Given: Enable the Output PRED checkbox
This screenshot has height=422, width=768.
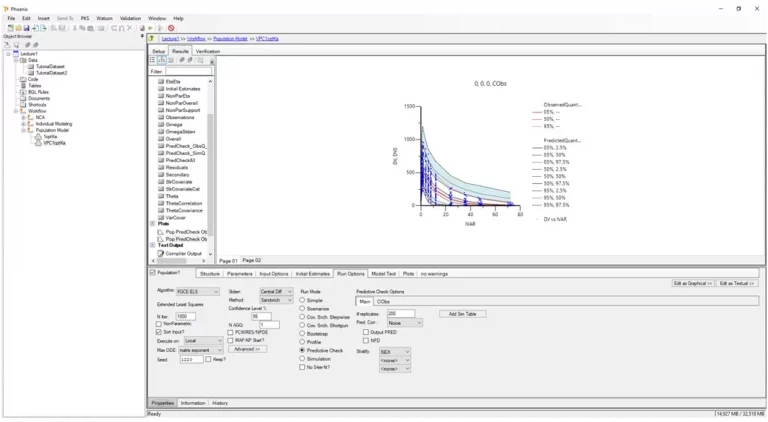Looking at the screenshot, I should coord(366,331).
